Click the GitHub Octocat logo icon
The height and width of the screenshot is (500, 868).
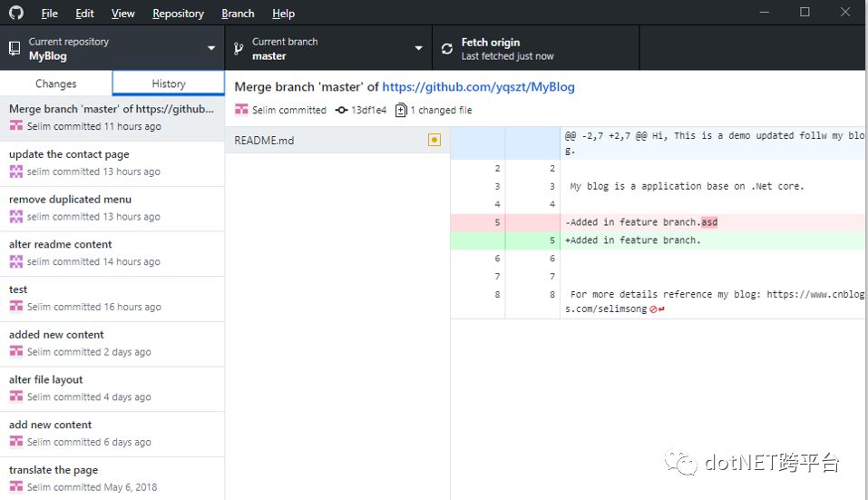point(16,12)
